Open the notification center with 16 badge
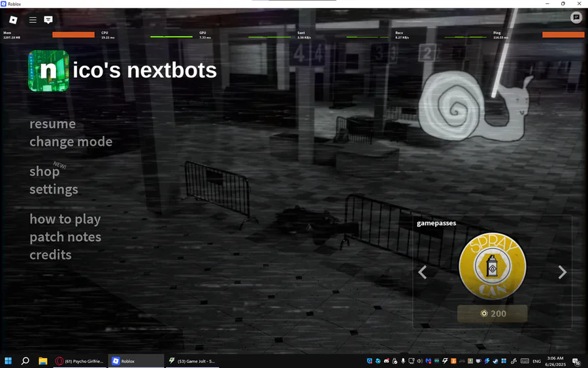 576,361
